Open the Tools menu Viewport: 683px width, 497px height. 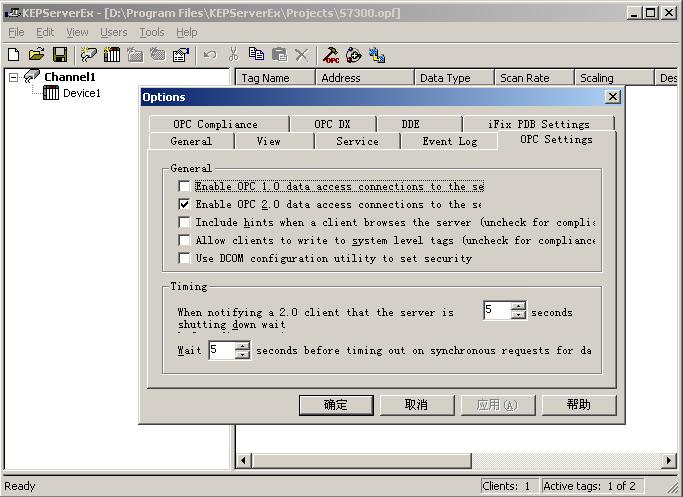[152, 32]
